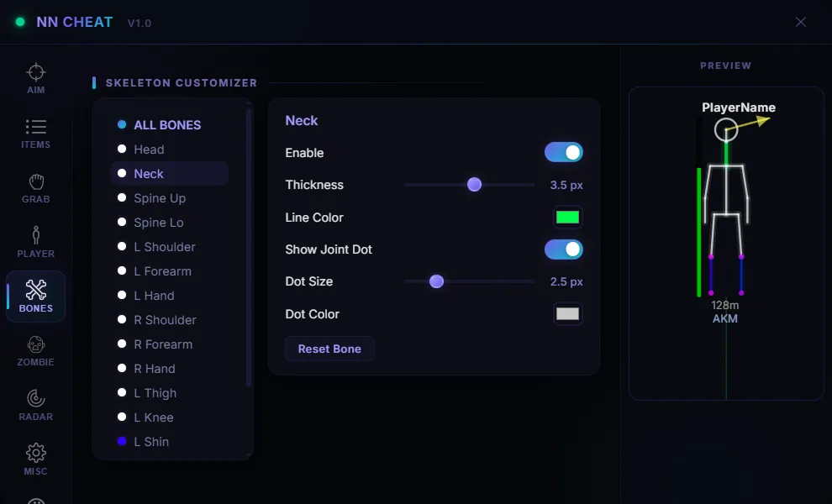Screen dimensions: 832x504
Task: Open the ITEMS list section
Action: coord(35,134)
